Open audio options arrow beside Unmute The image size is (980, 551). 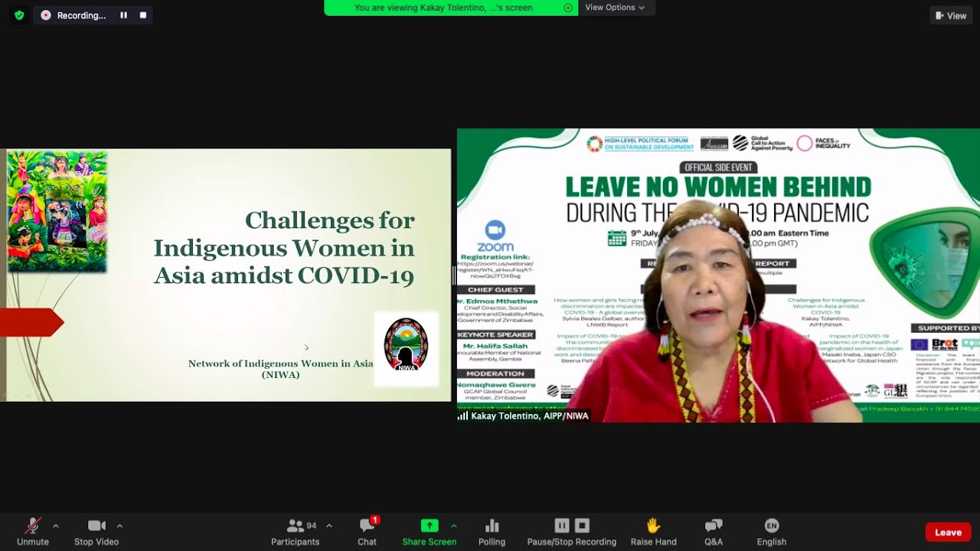55,526
